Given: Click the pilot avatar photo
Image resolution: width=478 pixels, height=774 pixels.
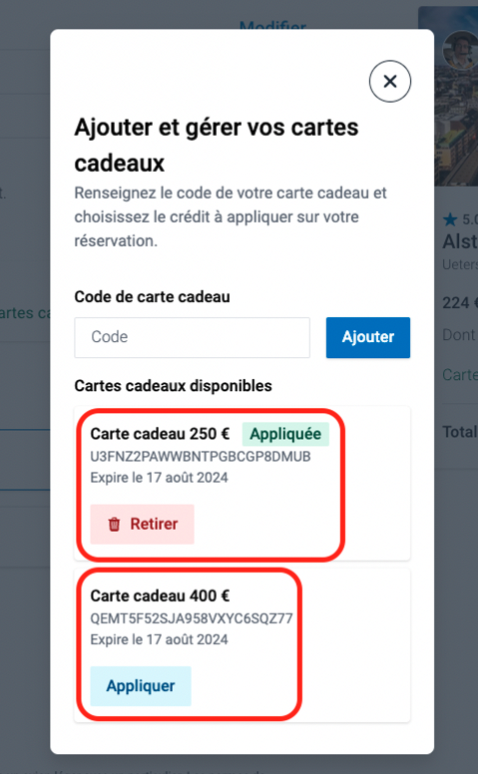Looking at the screenshot, I should (460, 49).
